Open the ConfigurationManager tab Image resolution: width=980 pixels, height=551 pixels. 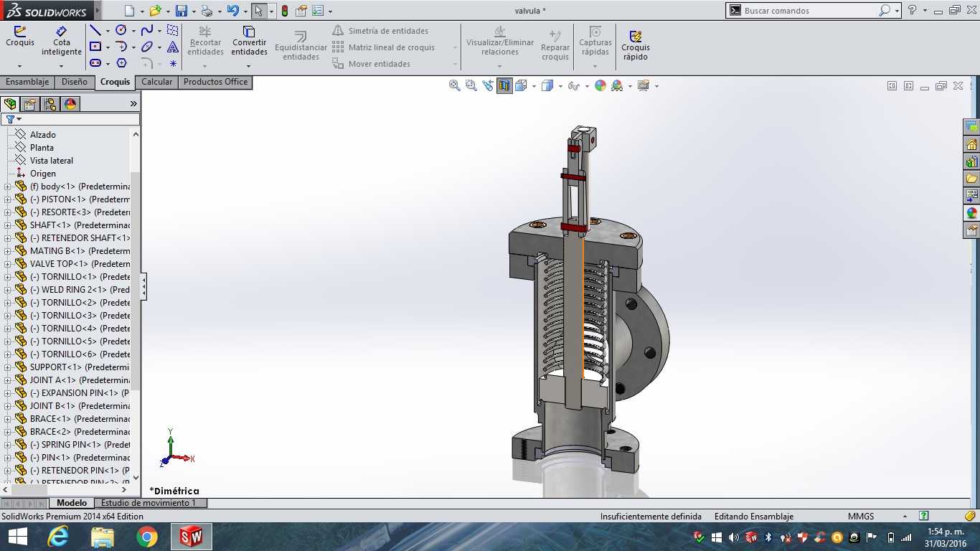tap(50, 104)
